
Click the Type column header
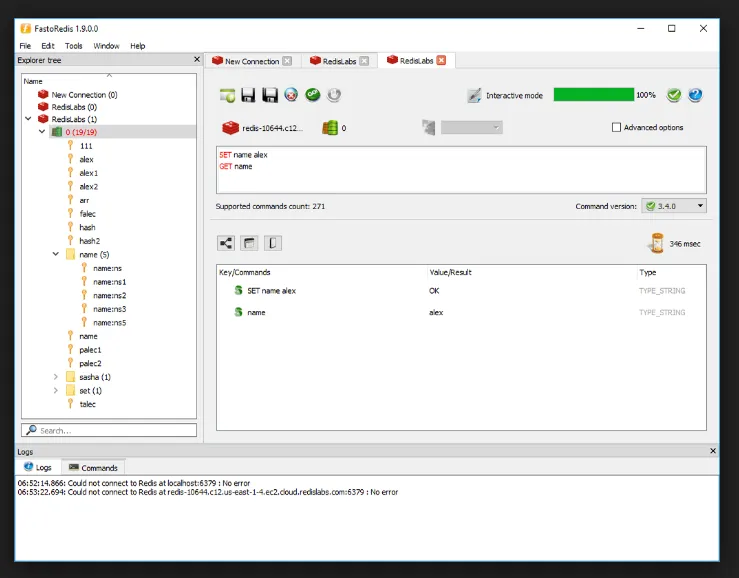(671, 272)
